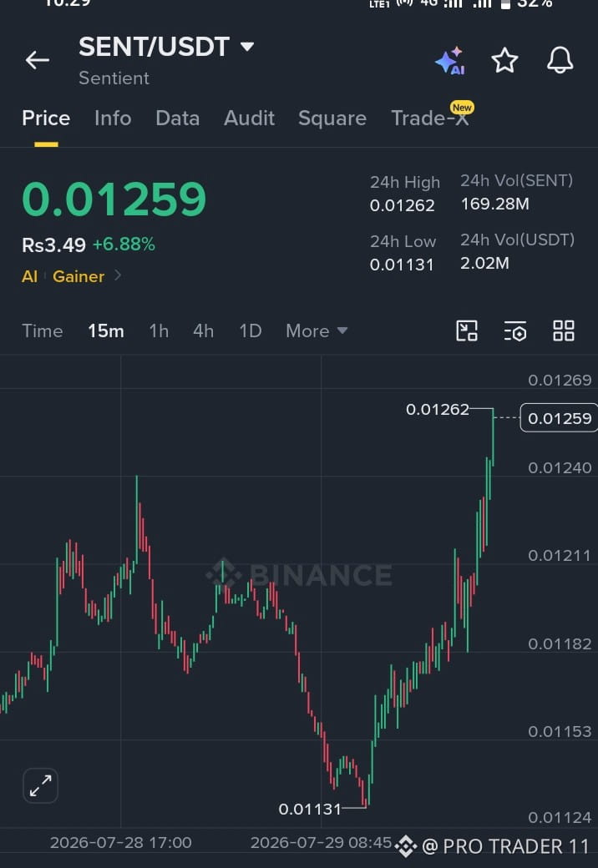Viewport: 598px width, 868px height.
Task: Select the 1D interval
Action: pyautogui.click(x=251, y=331)
